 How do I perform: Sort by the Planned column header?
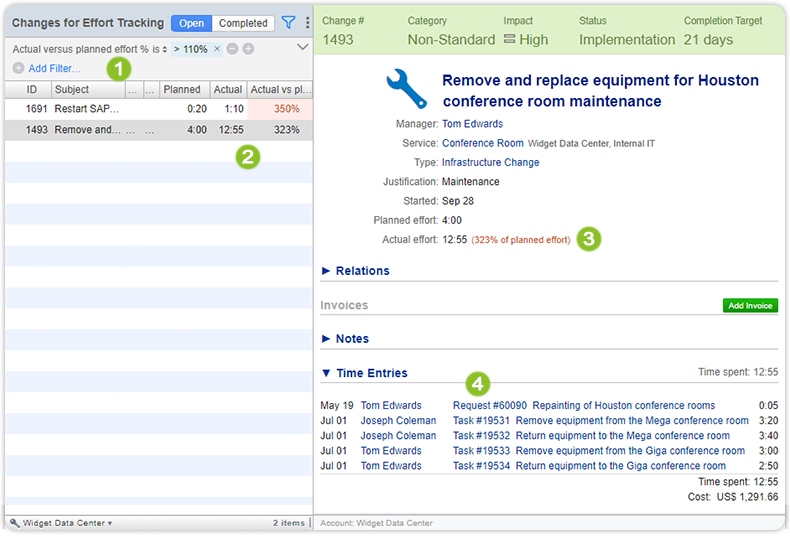click(x=184, y=90)
